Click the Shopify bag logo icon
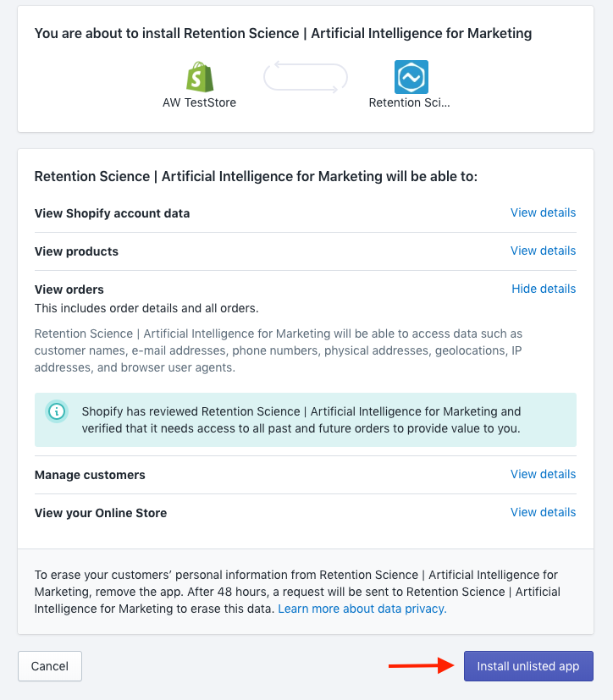This screenshot has height=700, width=613. point(200,77)
